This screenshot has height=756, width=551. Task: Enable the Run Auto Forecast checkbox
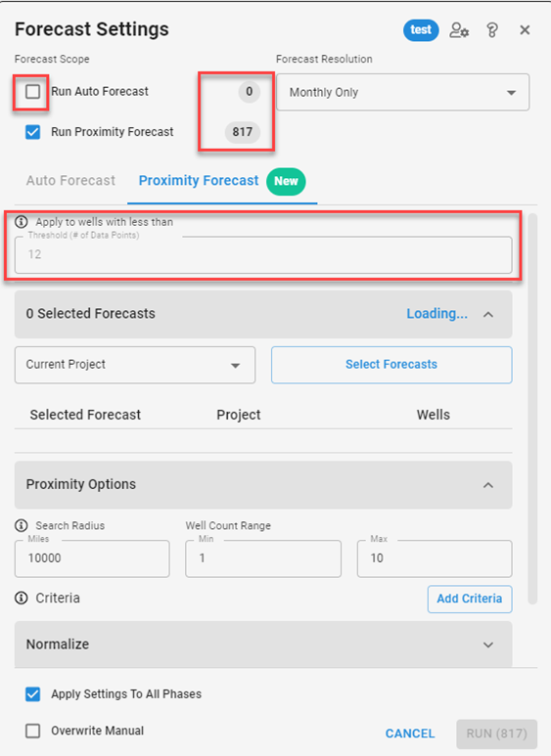(33, 91)
